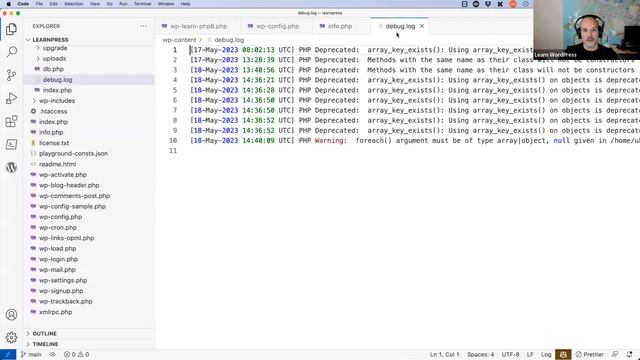Screen dimensions: 640x360
Task: Open wp-cron.php file
Action: 58,228
